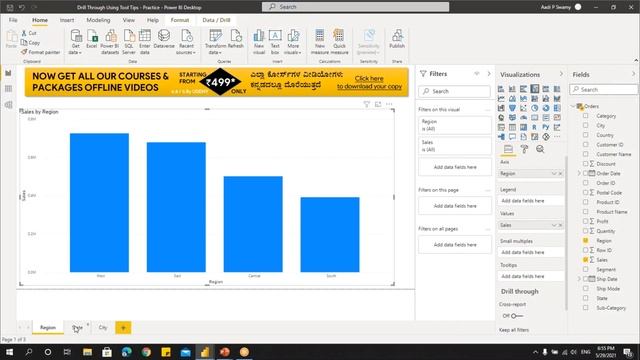Insert a Text box
The width and height of the screenshot is (640, 360).
tap(275, 42)
